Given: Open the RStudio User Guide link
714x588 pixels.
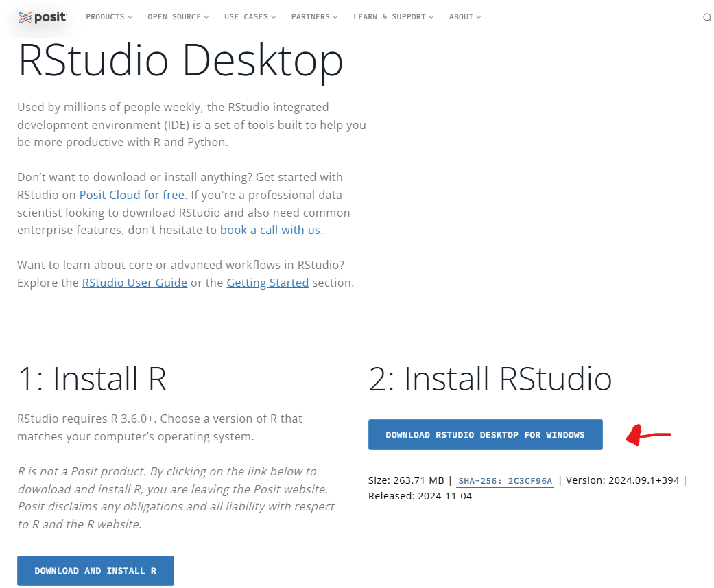Looking at the screenshot, I should coord(134,283).
